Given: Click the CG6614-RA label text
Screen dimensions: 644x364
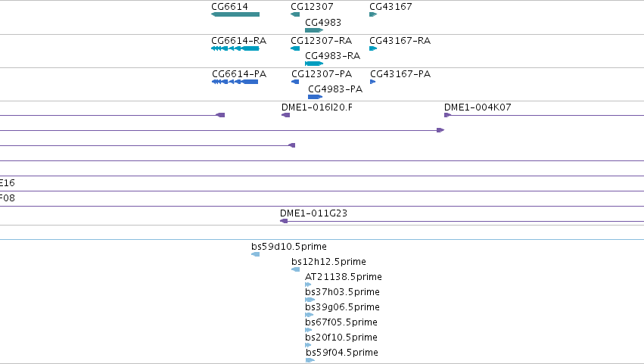Looking at the screenshot, I should 238,41.
